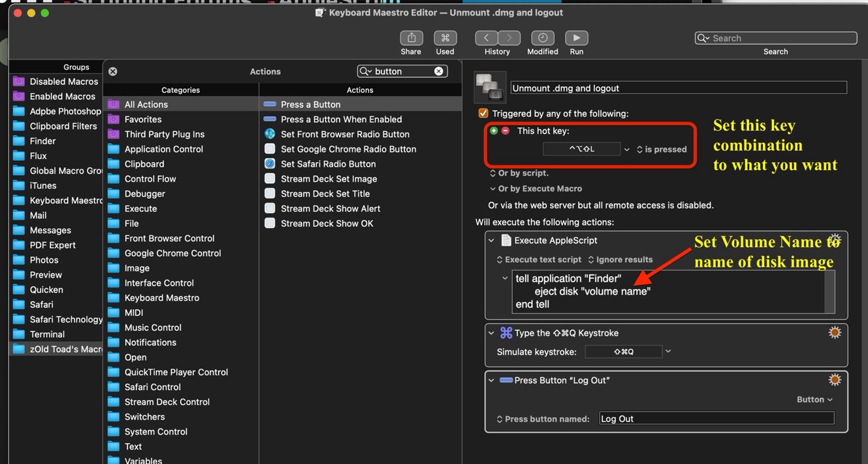Change 'Execute text script' option
Viewport: 868px width, 464px height.
click(539, 259)
